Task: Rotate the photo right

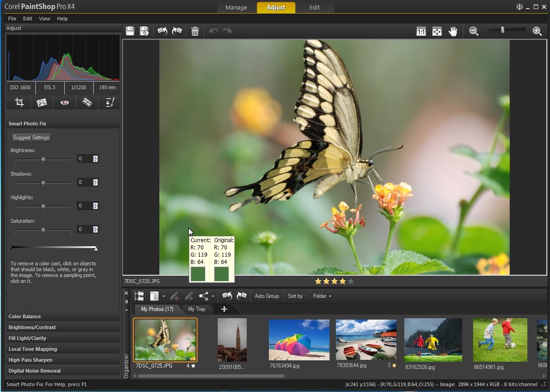Action: 177,31
